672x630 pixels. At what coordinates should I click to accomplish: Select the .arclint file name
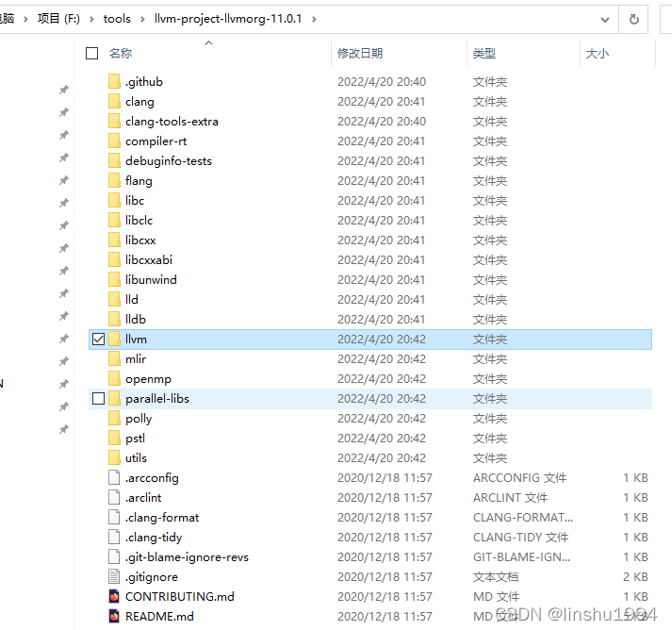143,497
